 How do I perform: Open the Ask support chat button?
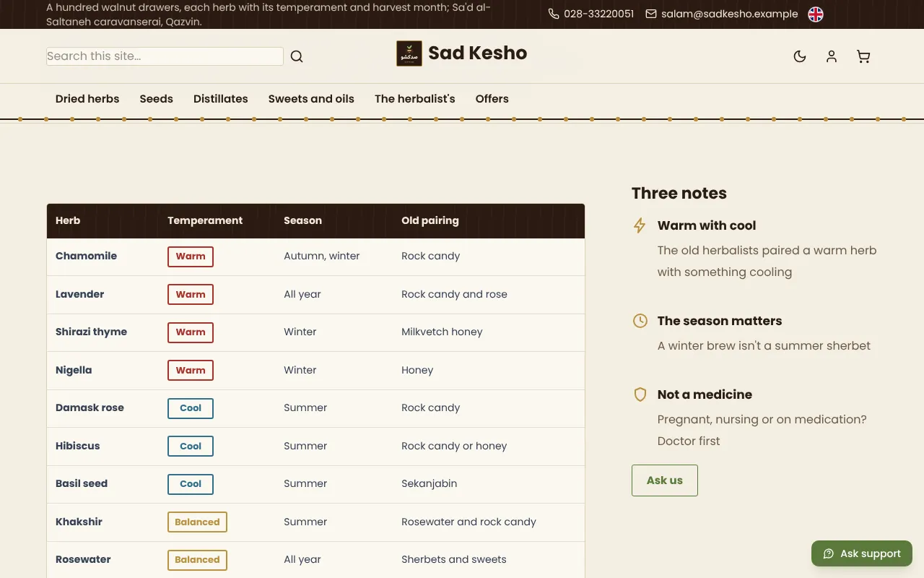862,553
